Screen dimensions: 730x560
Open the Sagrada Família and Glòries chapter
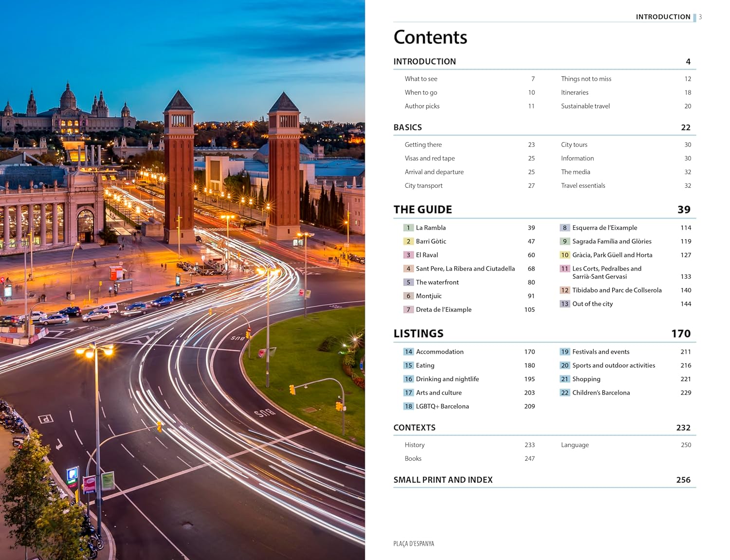click(x=611, y=241)
